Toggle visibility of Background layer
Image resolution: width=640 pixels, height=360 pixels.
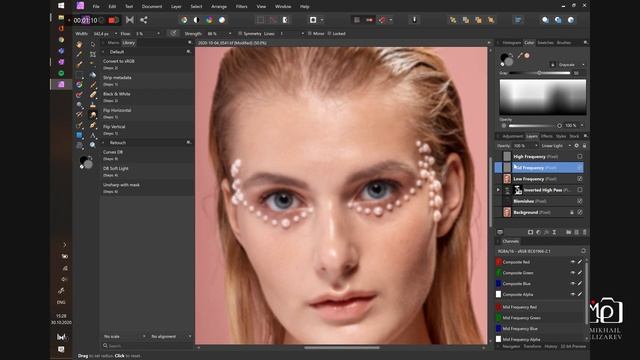[580, 212]
